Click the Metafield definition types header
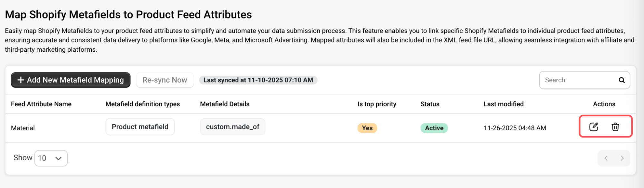The image size is (644, 188). point(142,104)
